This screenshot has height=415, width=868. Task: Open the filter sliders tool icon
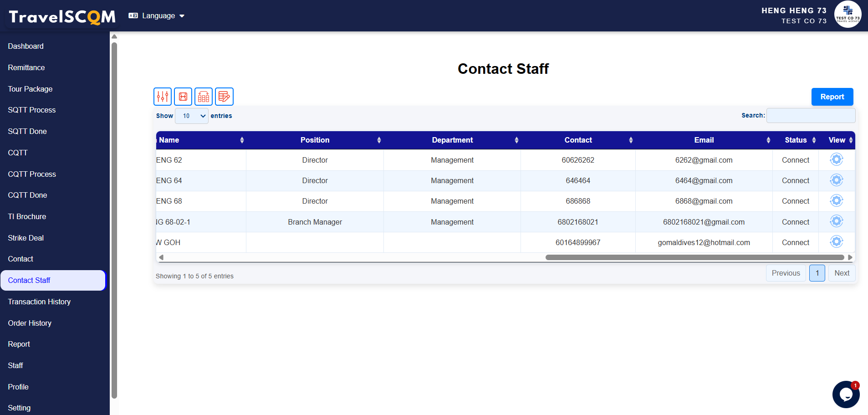pyautogui.click(x=163, y=97)
